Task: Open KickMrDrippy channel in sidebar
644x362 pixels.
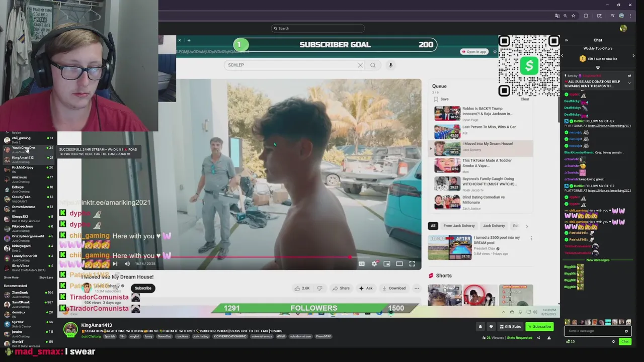Action: (x=28, y=169)
